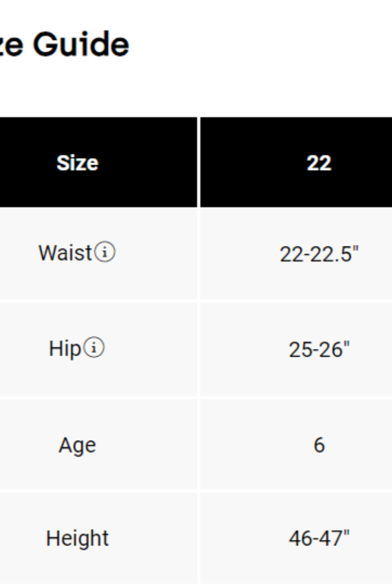Image resolution: width=392 pixels, height=588 pixels.
Task: Click the Waist row label
Action: pyautogui.click(x=65, y=253)
